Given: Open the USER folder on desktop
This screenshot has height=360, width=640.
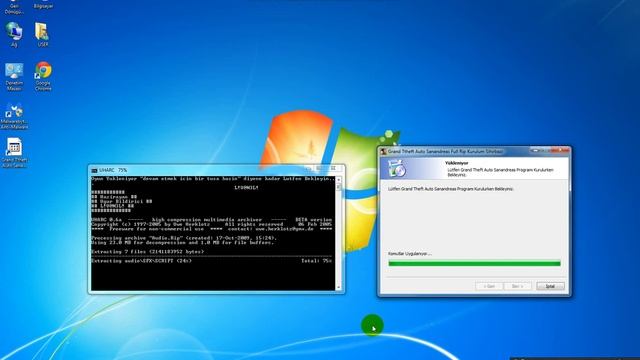Looking at the screenshot, I should (42, 34).
